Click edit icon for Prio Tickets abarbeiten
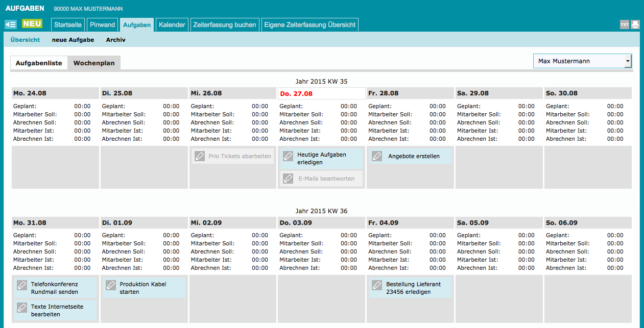Image resolution: width=644 pixels, height=328 pixels. [200, 156]
